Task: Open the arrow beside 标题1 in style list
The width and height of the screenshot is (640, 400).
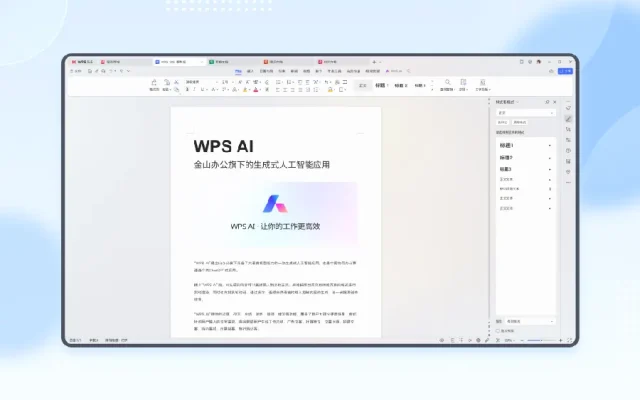Action: pos(550,146)
